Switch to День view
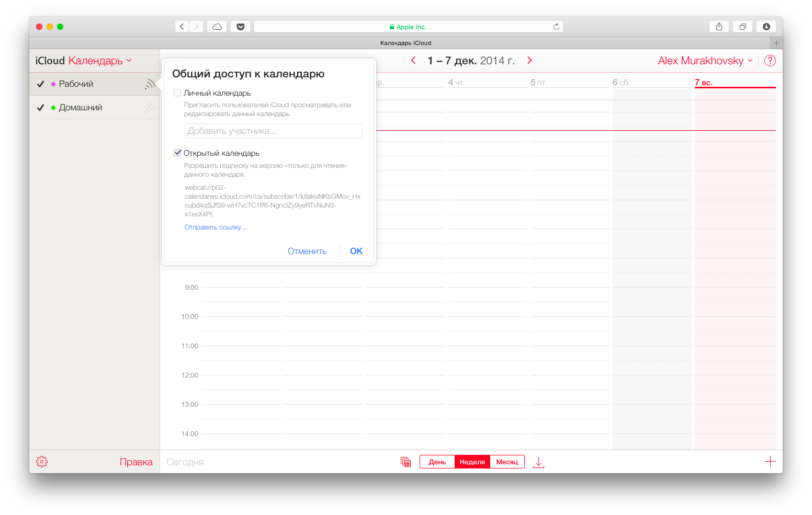The image size is (812, 515). pos(437,462)
